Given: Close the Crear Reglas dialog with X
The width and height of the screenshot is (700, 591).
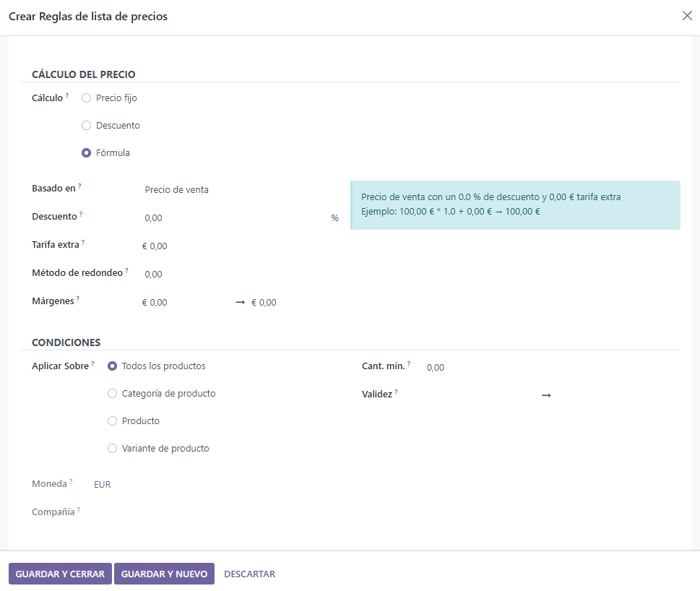Looking at the screenshot, I should pos(687,16).
